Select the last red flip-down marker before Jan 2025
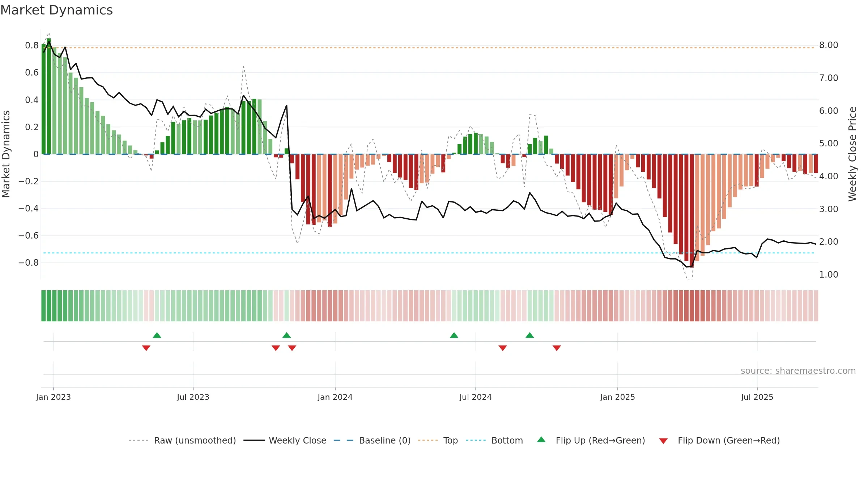Image resolution: width=868 pixels, height=488 pixels. (557, 348)
